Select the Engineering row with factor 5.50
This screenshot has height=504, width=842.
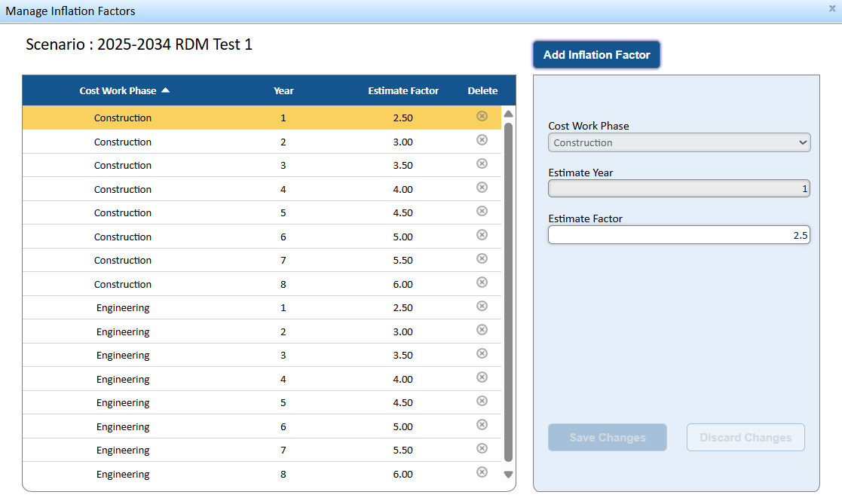(262, 451)
